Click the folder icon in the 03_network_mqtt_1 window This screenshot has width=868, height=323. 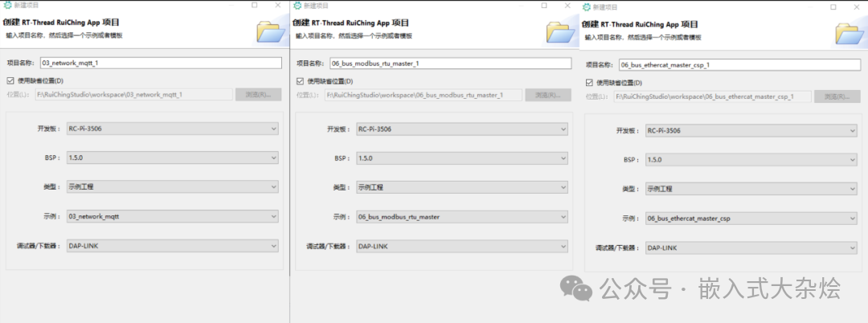[x=272, y=31]
